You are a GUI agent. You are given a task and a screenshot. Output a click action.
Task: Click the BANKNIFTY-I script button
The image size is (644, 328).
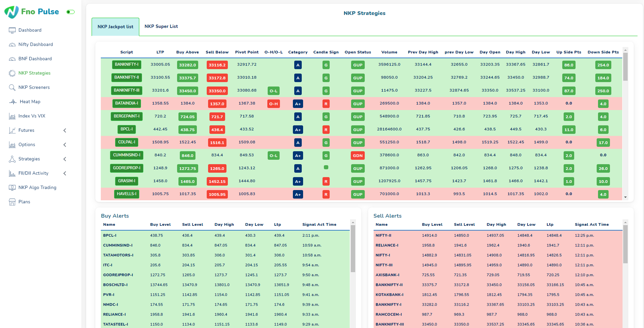(x=127, y=65)
